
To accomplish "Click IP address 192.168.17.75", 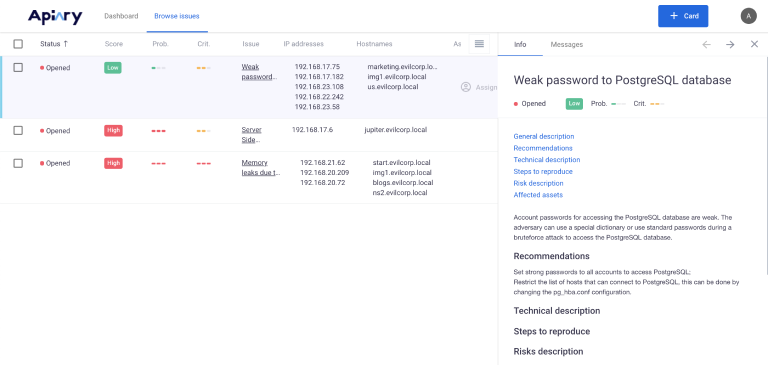I will tap(317, 67).
